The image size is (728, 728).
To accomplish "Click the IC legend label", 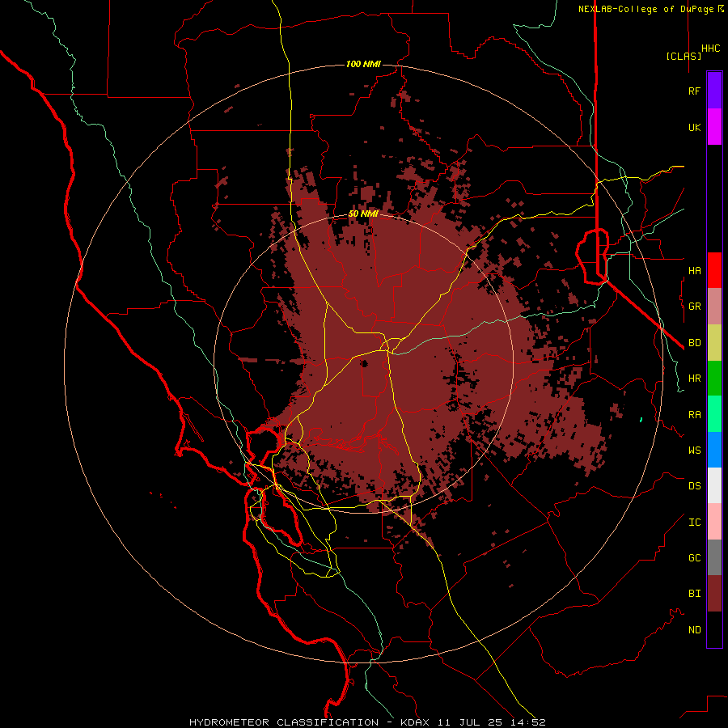I will click(694, 523).
